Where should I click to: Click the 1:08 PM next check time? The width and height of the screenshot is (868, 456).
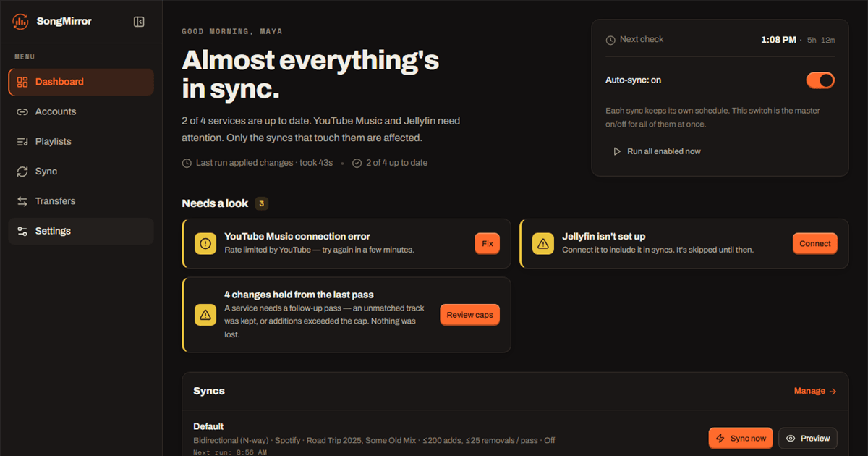(x=778, y=40)
